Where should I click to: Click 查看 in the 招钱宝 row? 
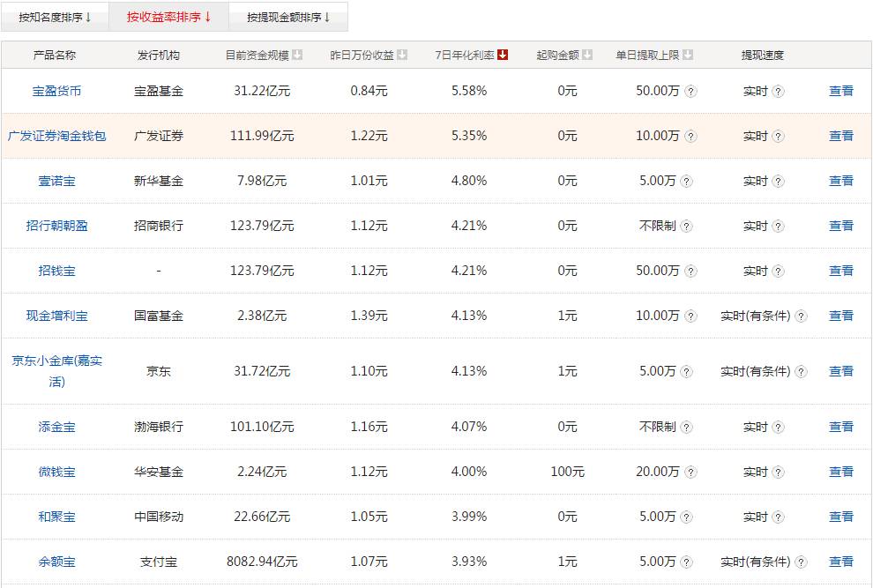click(840, 271)
